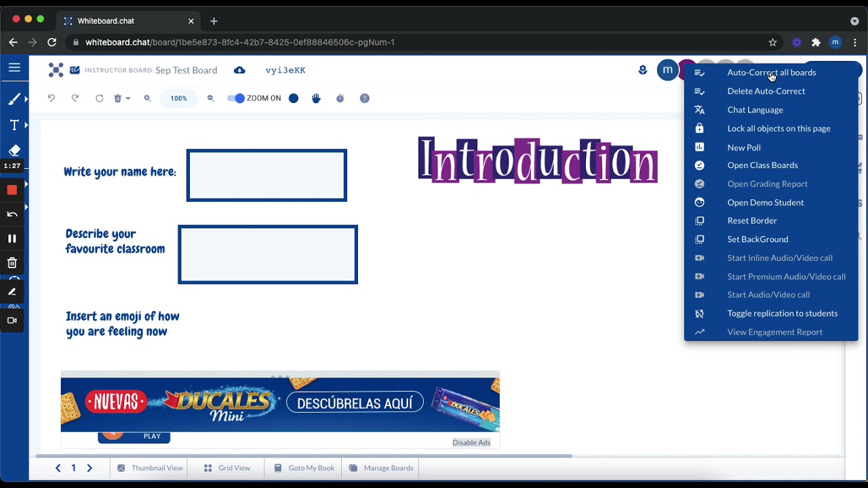Select the paintbrush drawing tool
This screenshot has height=488, width=868.
(x=14, y=99)
